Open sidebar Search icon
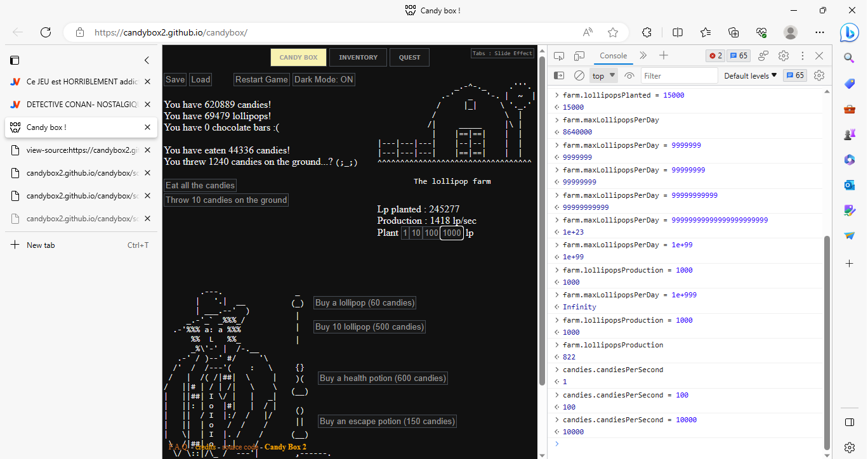 (850, 58)
